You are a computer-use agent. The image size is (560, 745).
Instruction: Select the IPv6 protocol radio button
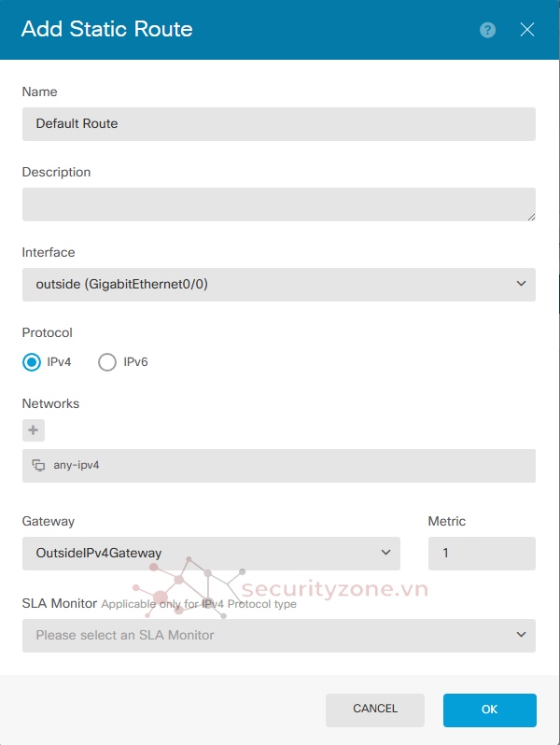[107, 362]
